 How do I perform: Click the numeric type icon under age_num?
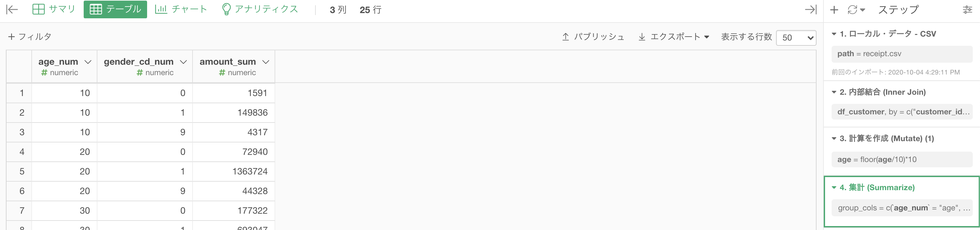(x=44, y=72)
